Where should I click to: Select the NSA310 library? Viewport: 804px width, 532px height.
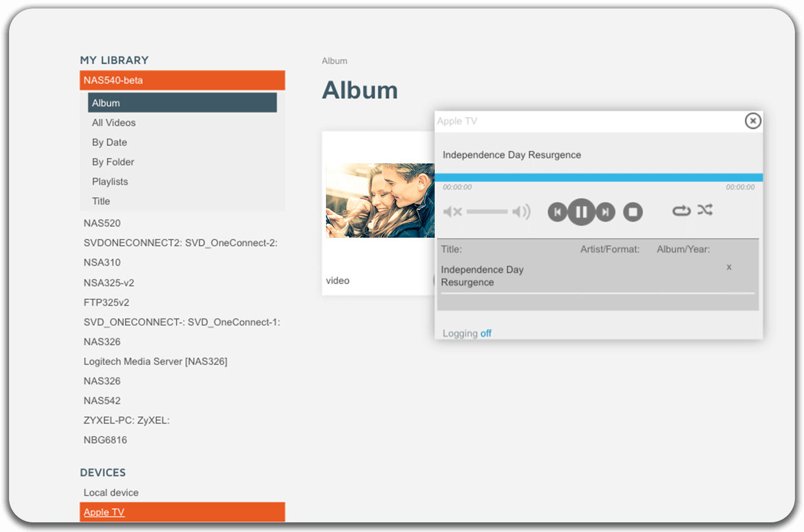(102, 262)
